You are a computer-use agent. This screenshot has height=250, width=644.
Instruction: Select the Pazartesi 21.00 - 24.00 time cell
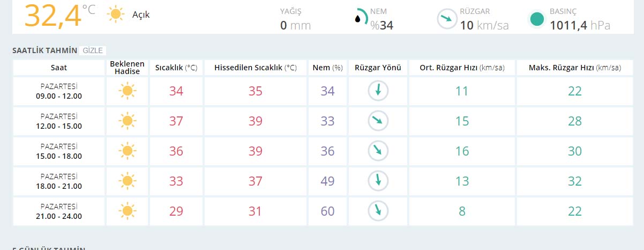tap(59, 211)
